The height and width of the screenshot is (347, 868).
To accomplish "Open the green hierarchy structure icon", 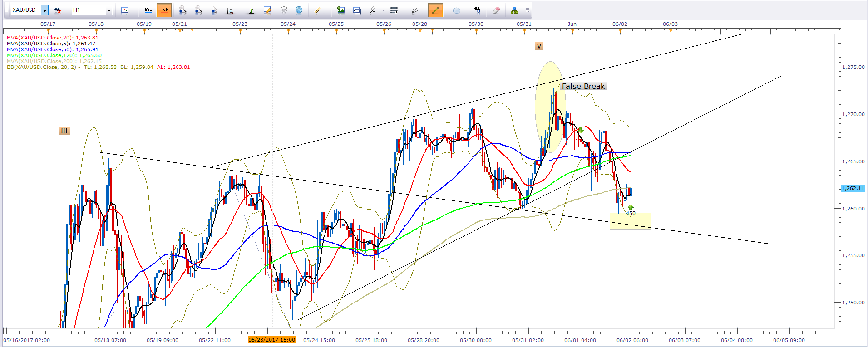I will tap(514, 10).
